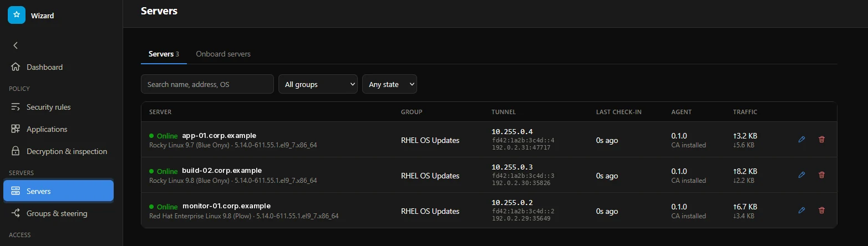The height and width of the screenshot is (246, 868).
Task: Edit build-02.corp.example with pencil icon
Action: tap(801, 175)
